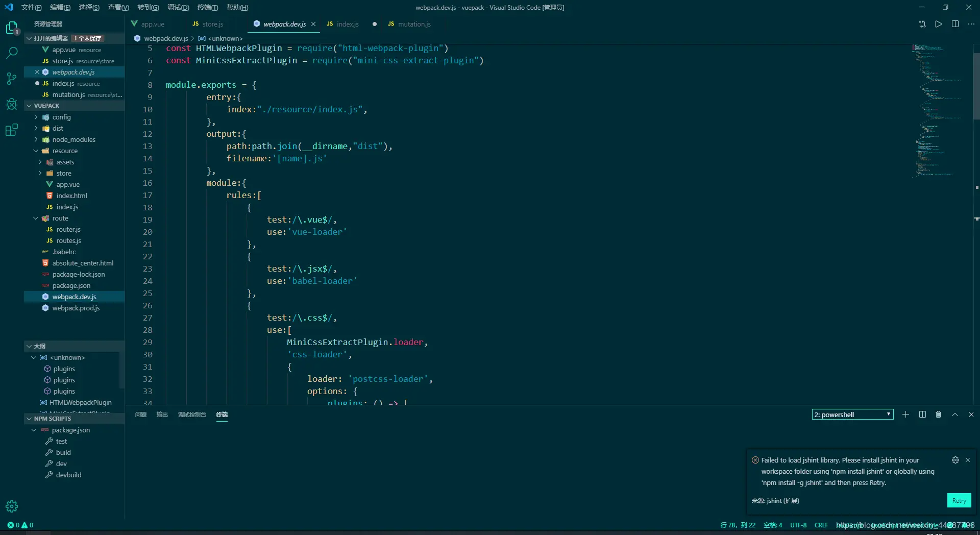
Task: Open the 编辑(E) menu
Action: tap(60, 7)
